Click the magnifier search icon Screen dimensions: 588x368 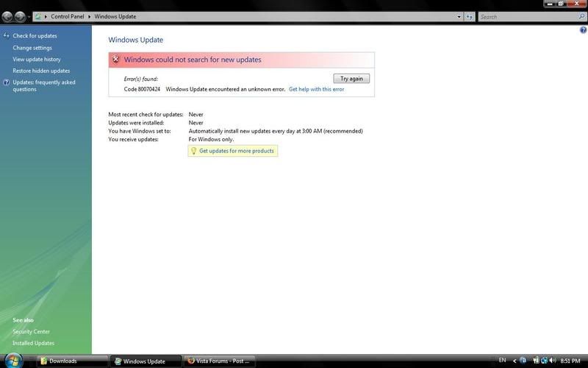[581, 16]
